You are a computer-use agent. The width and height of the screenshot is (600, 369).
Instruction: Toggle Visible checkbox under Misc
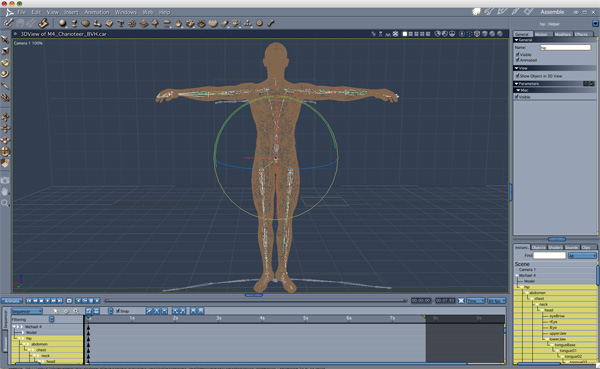517,97
